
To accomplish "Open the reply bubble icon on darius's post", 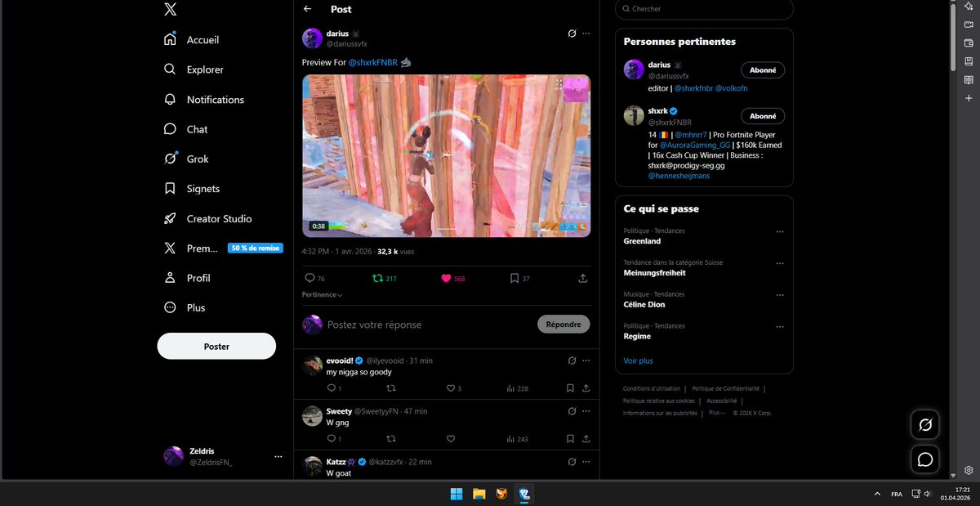I will click(x=310, y=278).
